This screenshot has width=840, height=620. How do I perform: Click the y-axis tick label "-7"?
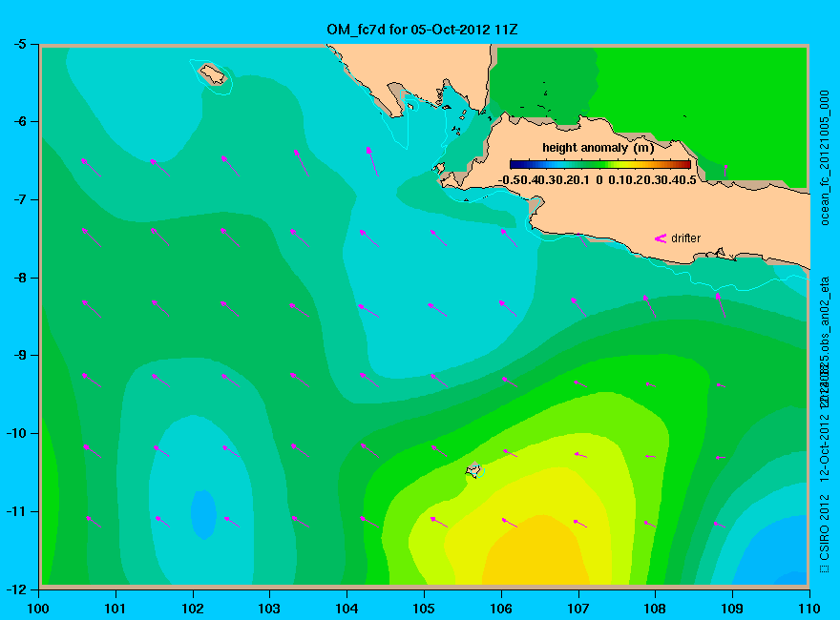pyautogui.click(x=20, y=199)
